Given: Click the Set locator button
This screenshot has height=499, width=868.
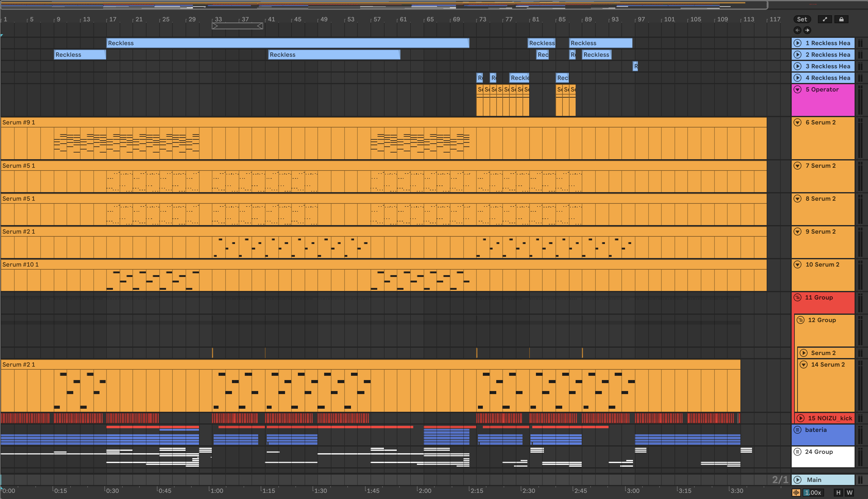Looking at the screenshot, I should point(802,19).
